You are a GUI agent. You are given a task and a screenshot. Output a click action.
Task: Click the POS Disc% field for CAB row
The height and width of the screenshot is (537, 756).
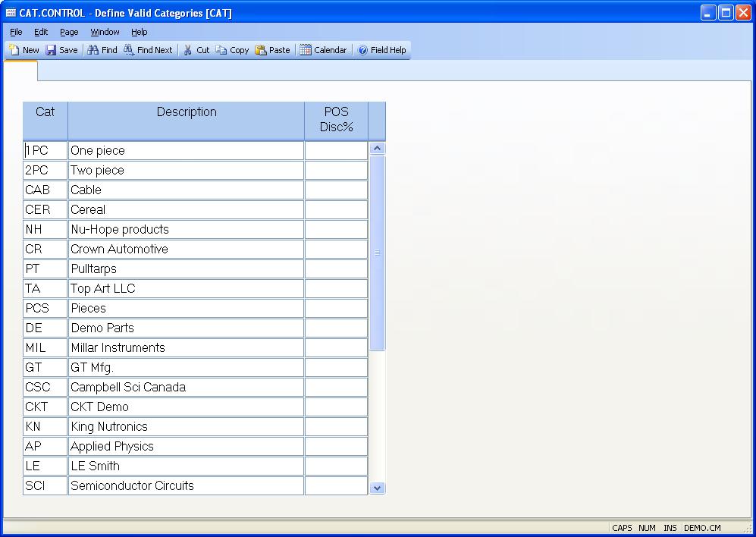[x=336, y=190]
